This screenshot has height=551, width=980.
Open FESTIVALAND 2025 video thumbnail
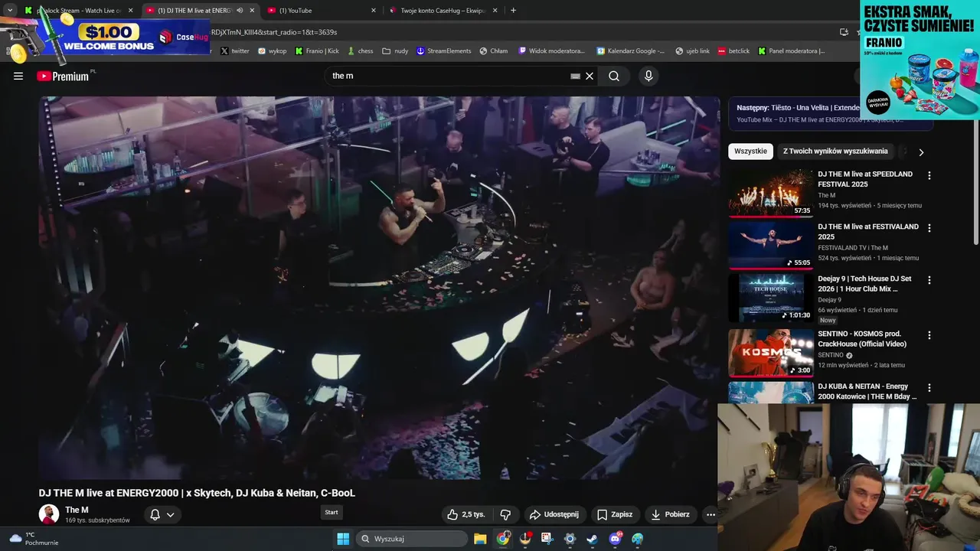click(771, 246)
